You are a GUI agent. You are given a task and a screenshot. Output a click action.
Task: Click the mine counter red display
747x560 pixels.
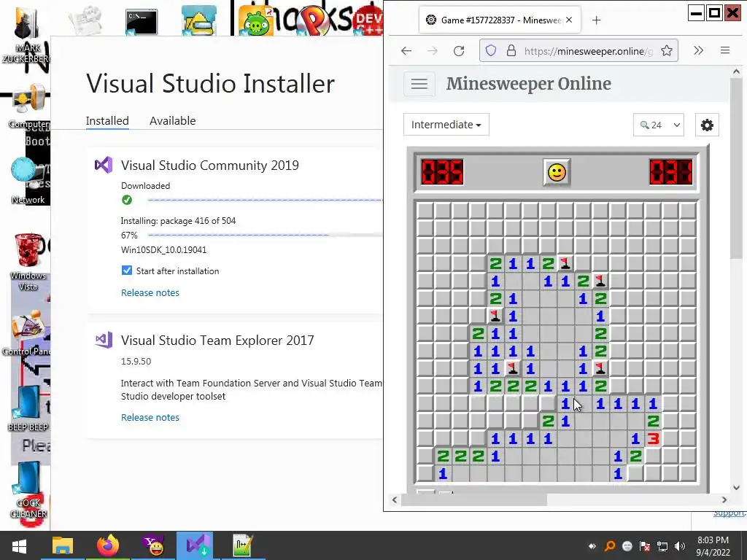(x=442, y=172)
